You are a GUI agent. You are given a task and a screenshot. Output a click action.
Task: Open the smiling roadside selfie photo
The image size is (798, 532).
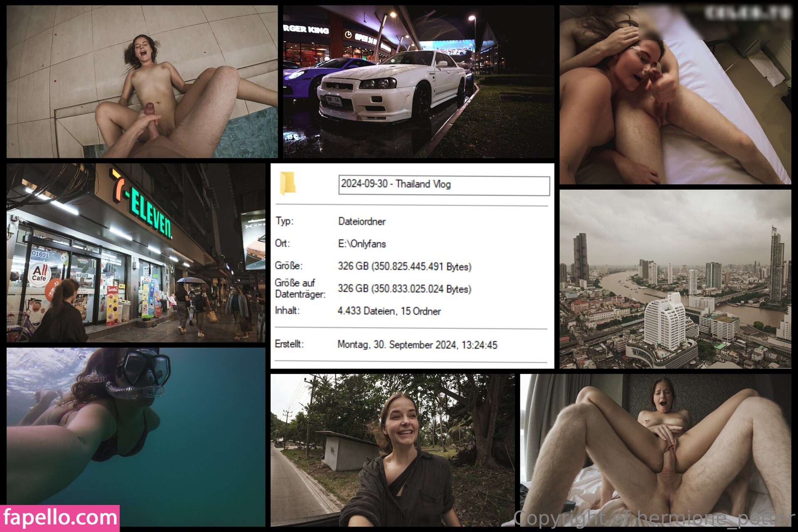(392, 450)
